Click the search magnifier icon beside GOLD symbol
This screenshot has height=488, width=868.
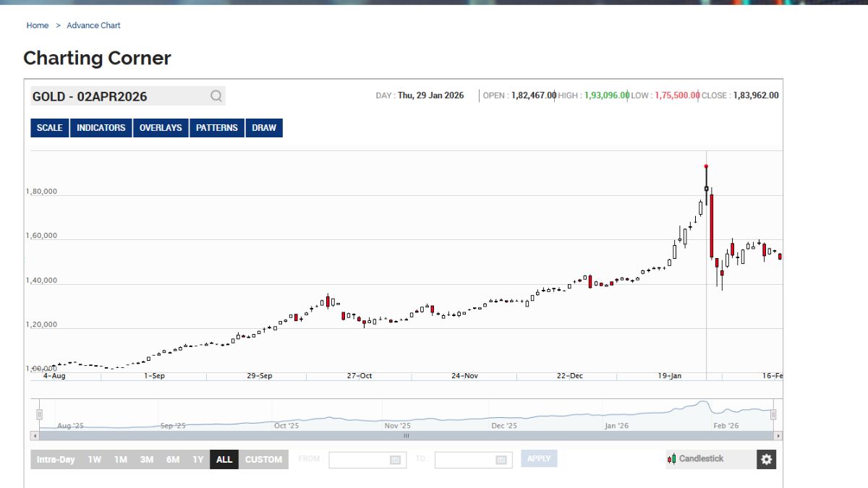click(216, 96)
